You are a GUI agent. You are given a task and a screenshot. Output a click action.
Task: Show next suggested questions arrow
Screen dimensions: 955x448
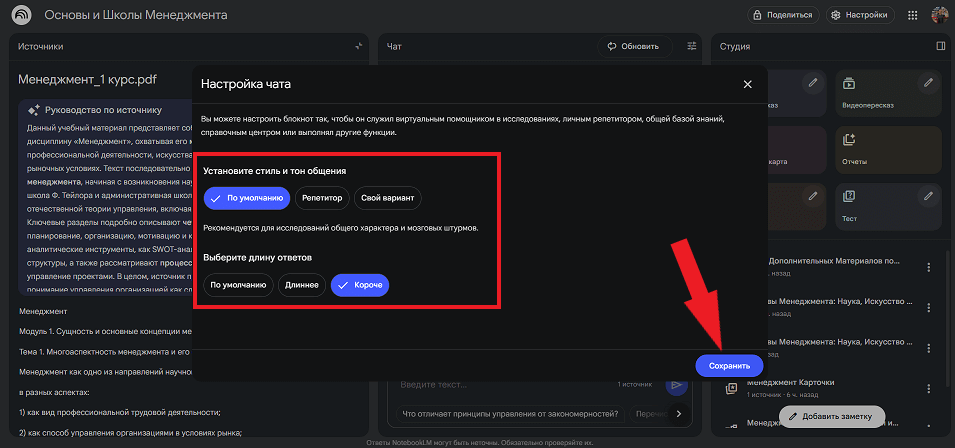(x=679, y=414)
